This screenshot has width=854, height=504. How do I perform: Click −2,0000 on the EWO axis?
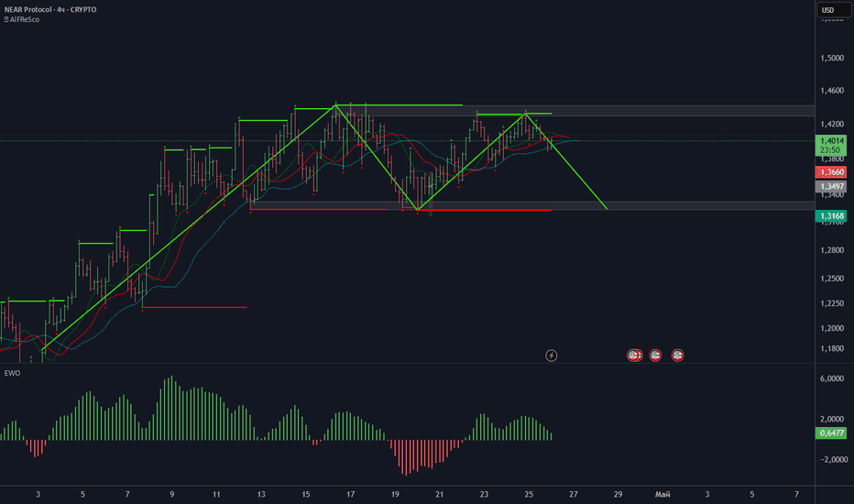[834, 460]
